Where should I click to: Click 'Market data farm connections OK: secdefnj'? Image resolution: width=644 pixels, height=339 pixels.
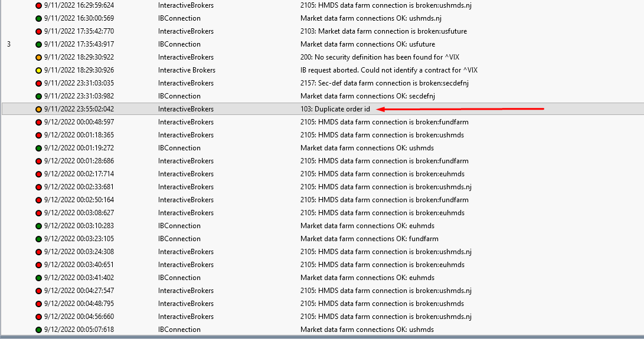tap(368, 96)
